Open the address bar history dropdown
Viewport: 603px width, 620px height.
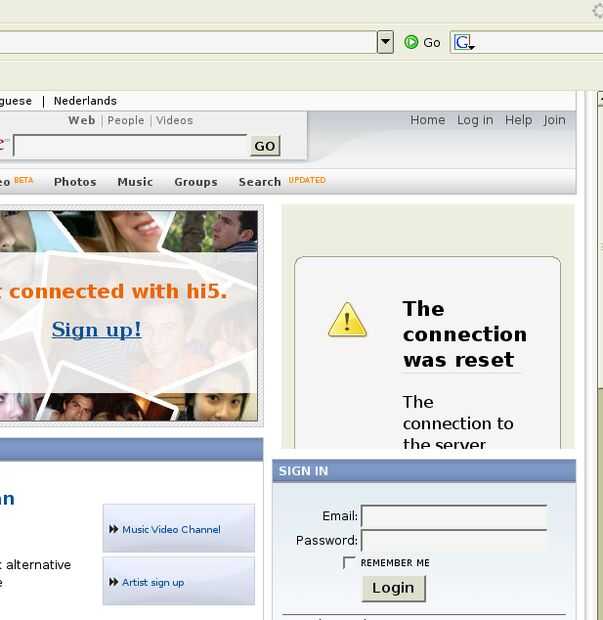[x=385, y=42]
